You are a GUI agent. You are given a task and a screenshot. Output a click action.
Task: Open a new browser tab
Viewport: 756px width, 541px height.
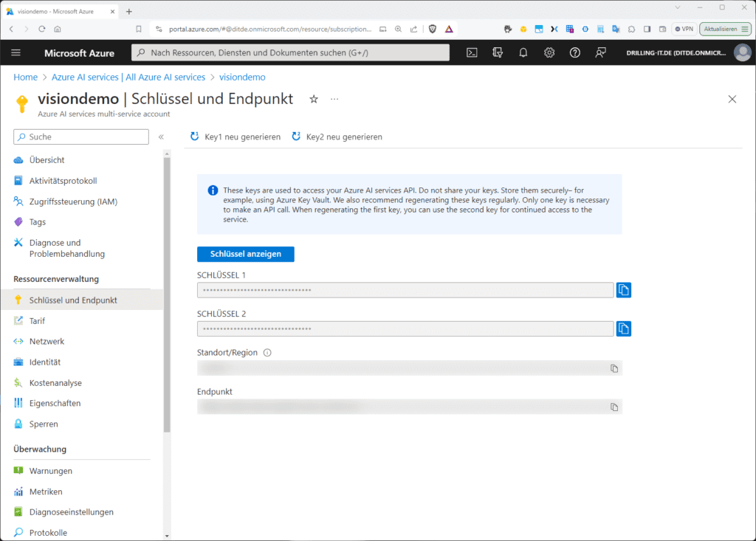point(128,12)
